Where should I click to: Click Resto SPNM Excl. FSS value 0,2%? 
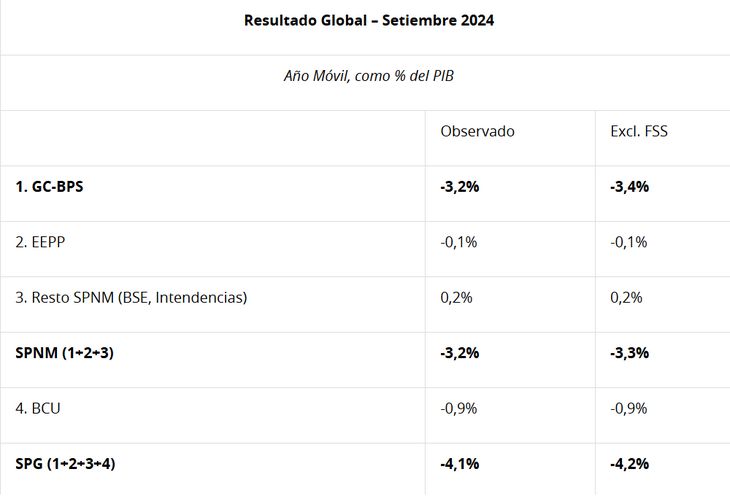coord(627,297)
